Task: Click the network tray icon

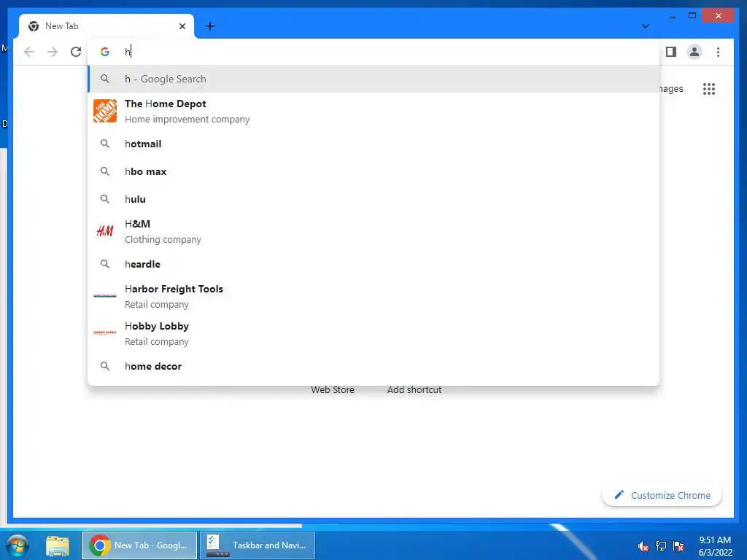Action: [x=661, y=546]
